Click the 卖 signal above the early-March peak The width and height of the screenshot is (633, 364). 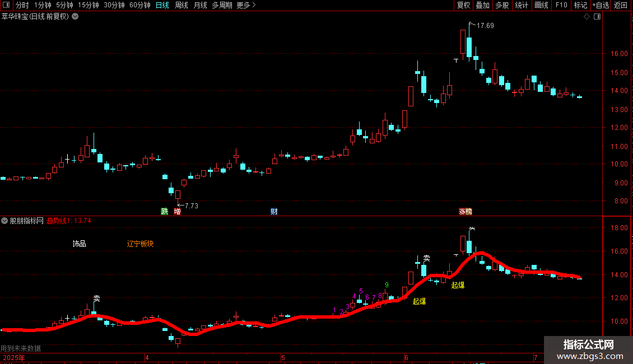point(97,298)
